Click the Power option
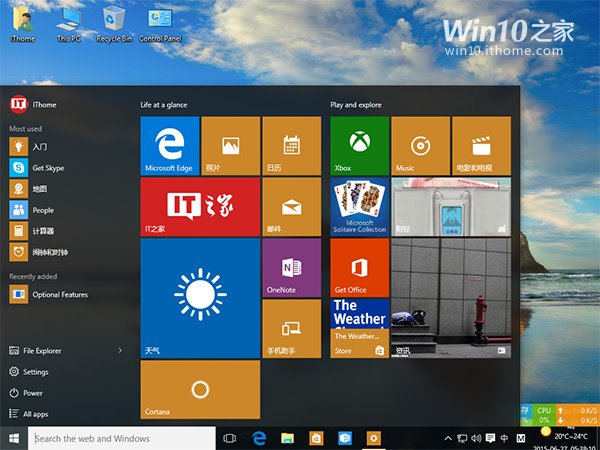 26,393
